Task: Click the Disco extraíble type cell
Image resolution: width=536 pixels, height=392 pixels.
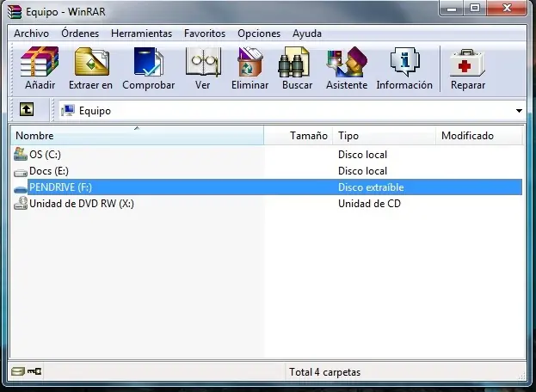Action: (x=371, y=187)
